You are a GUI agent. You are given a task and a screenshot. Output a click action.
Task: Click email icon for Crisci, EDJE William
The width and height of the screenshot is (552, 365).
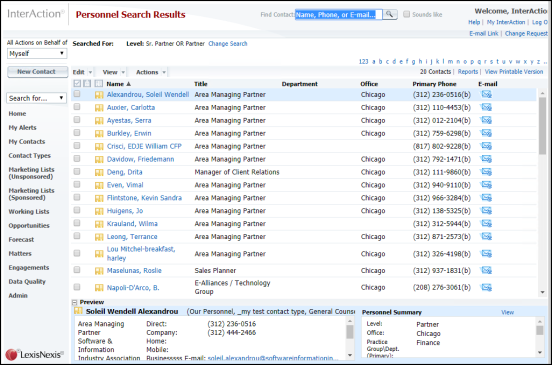point(487,146)
